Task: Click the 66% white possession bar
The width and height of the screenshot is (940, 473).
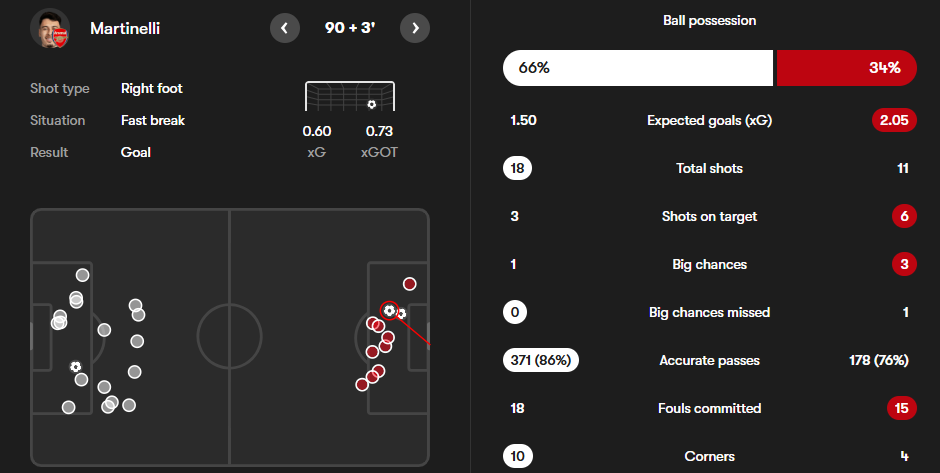Action: pyautogui.click(x=638, y=68)
